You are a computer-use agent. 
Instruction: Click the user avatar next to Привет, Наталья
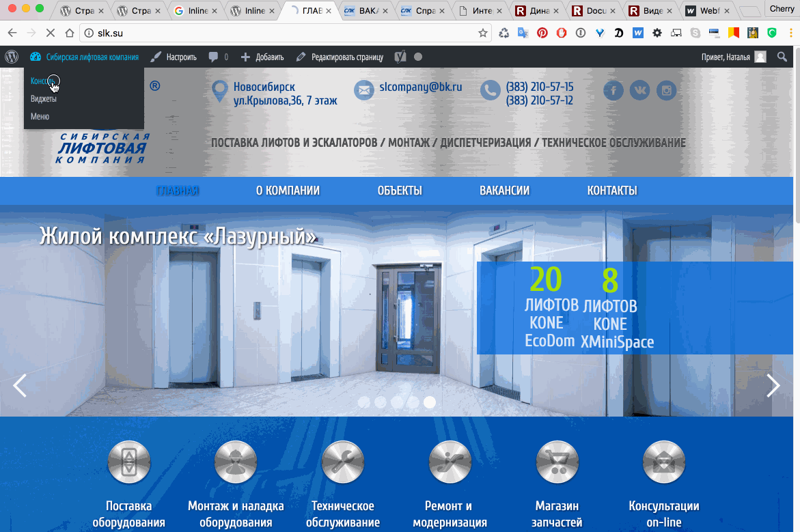click(x=760, y=57)
